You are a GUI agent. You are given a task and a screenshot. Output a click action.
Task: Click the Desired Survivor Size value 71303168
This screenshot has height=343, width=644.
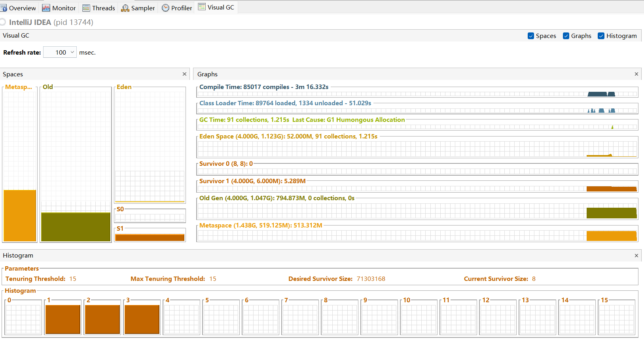pos(371,279)
